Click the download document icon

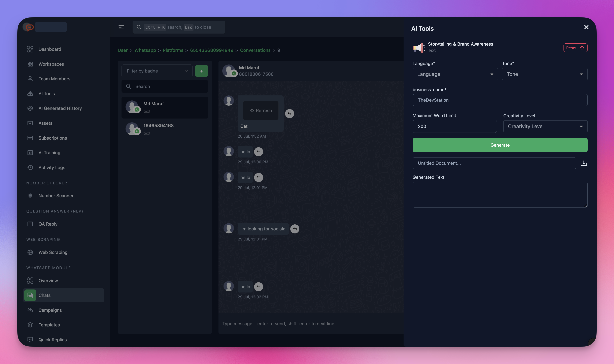584,163
